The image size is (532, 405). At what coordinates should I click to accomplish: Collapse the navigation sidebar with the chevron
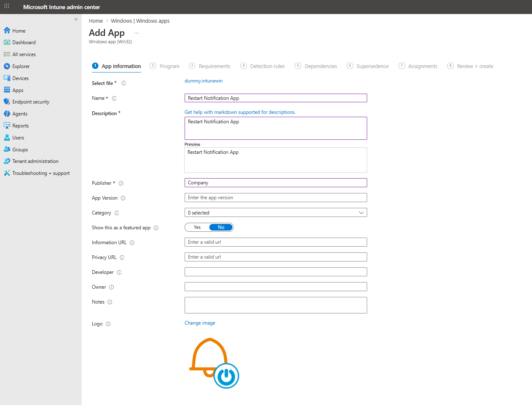[x=76, y=19]
